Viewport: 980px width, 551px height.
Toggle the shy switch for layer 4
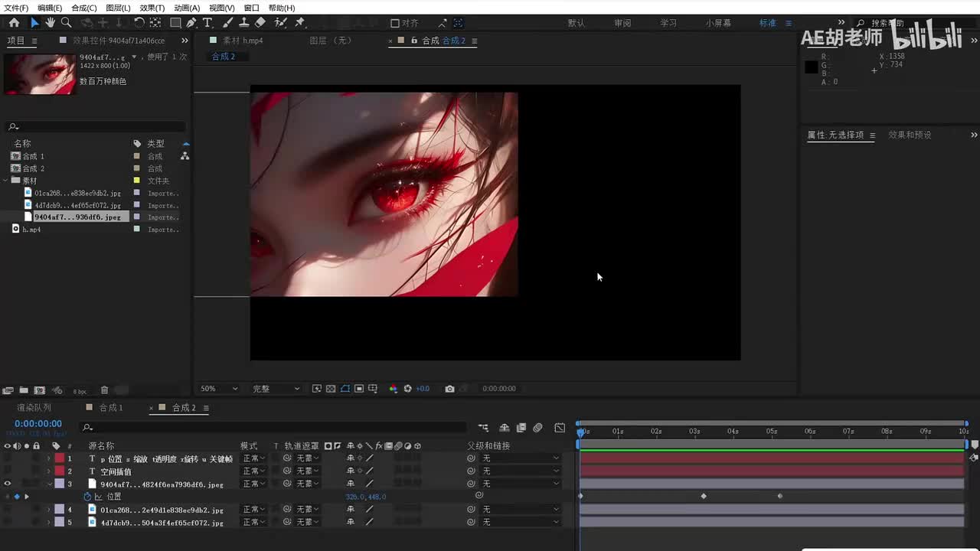[x=351, y=510]
